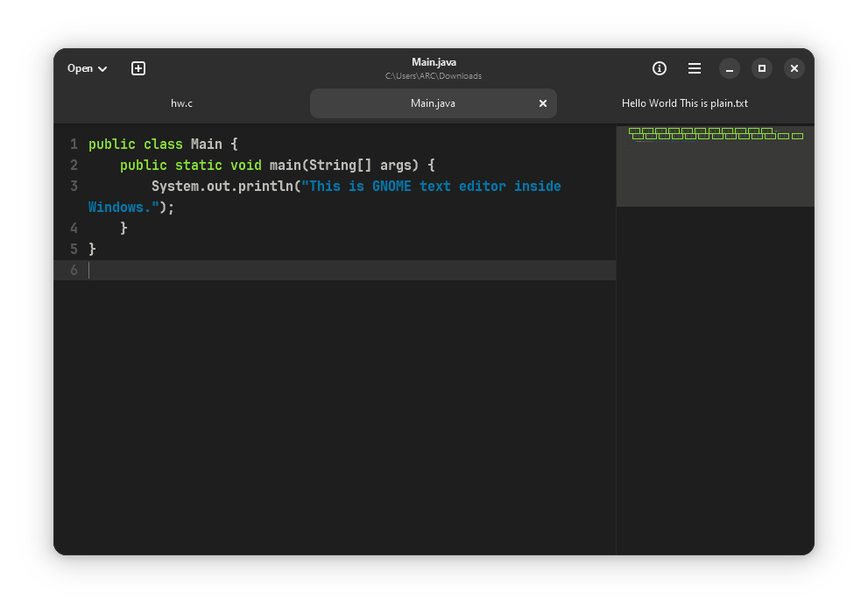Click the Main.java title in header
Screen dimensions: 868x614
[434, 62]
